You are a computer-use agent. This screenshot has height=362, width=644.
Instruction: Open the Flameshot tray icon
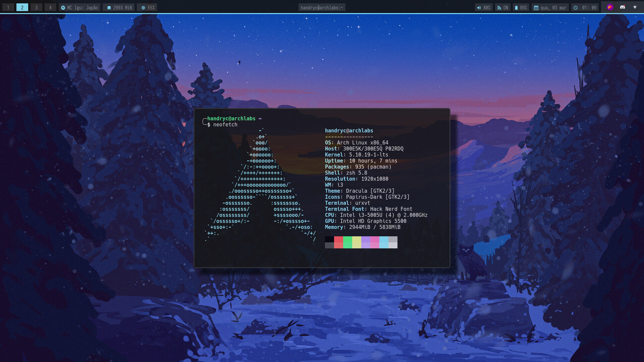[610, 7]
